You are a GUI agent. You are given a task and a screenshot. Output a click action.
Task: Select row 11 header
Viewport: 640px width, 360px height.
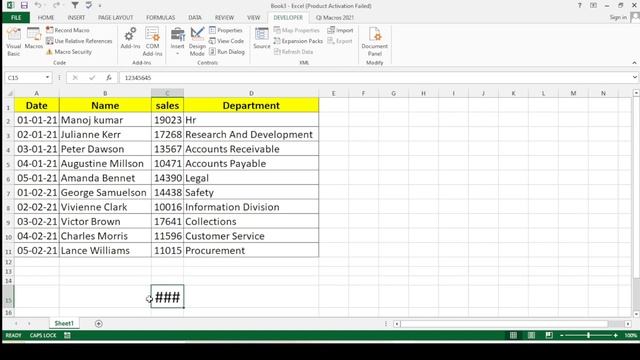[8, 251]
